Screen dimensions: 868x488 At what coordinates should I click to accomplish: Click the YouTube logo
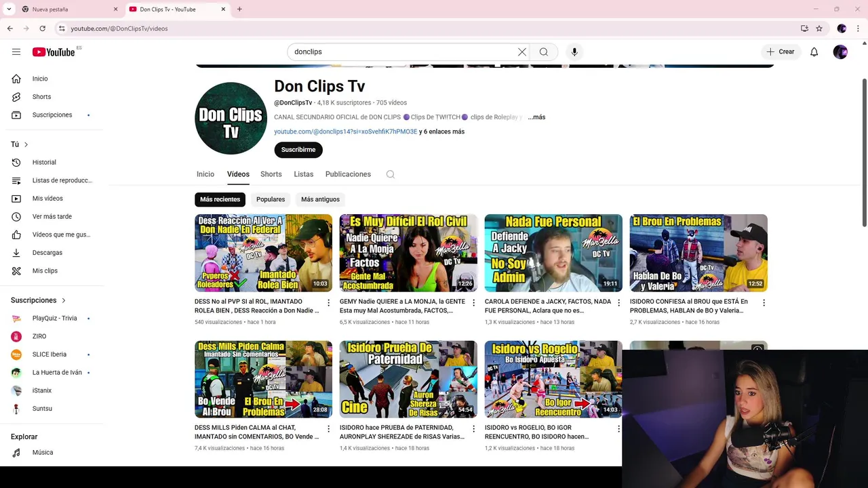pyautogui.click(x=54, y=52)
